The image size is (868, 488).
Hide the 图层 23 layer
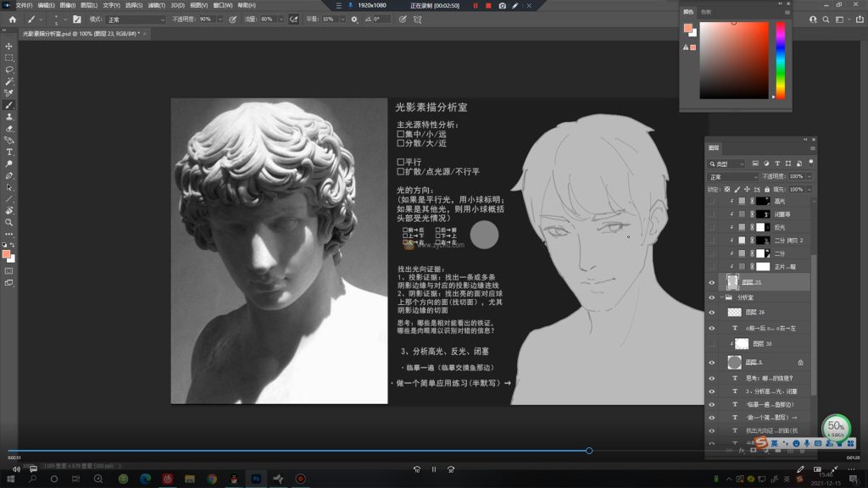[x=711, y=282]
